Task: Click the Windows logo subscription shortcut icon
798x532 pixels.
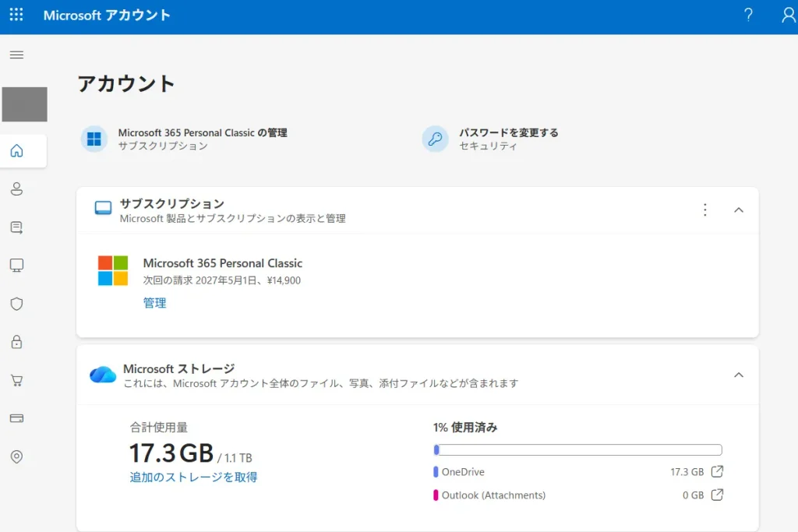Action: click(x=94, y=139)
